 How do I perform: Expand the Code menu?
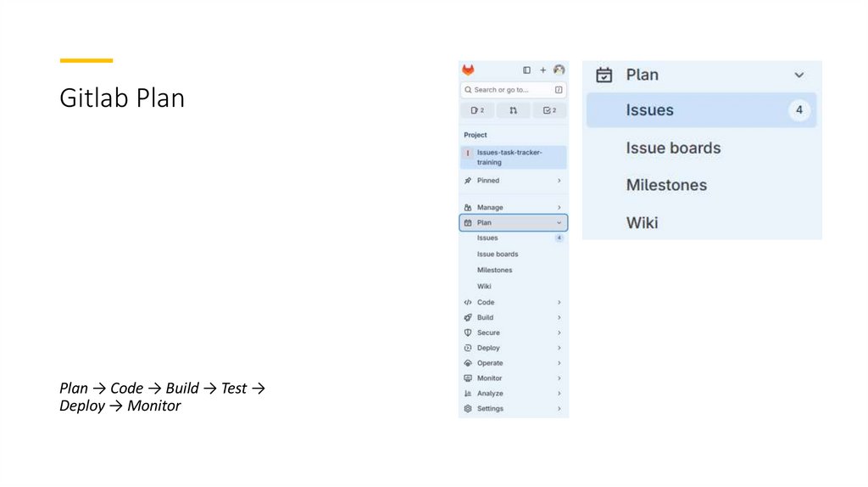tap(513, 303)
